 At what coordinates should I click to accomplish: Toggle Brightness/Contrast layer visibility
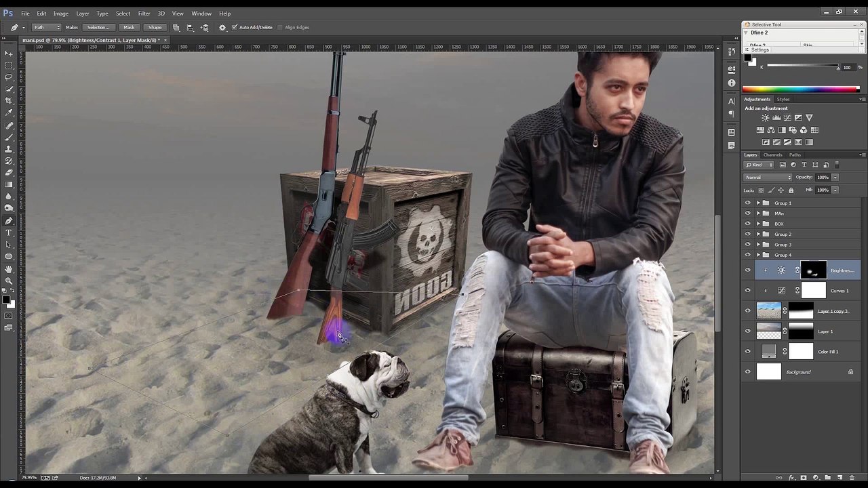(748, 270)
